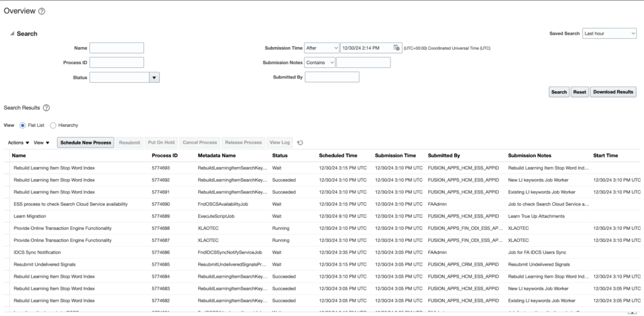The width and height of the screenshot is (644, 316).
Task: Open the Submission Notes Contains dropdown
Action: pos(320,63)
